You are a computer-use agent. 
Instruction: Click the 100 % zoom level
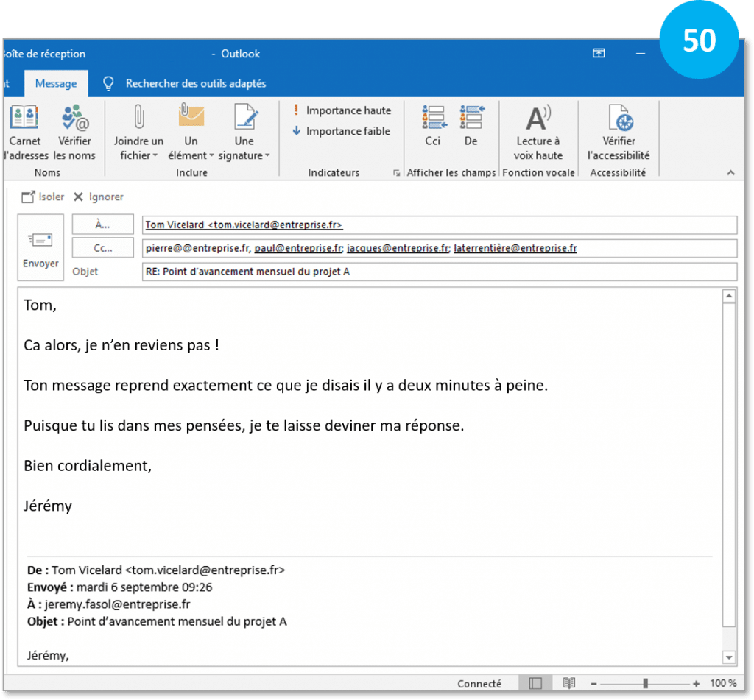[723, 683]
